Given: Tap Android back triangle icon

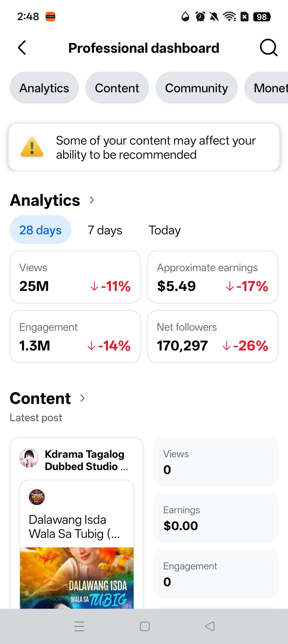Looking at the screenshot, I should click(x=210, y=626).
